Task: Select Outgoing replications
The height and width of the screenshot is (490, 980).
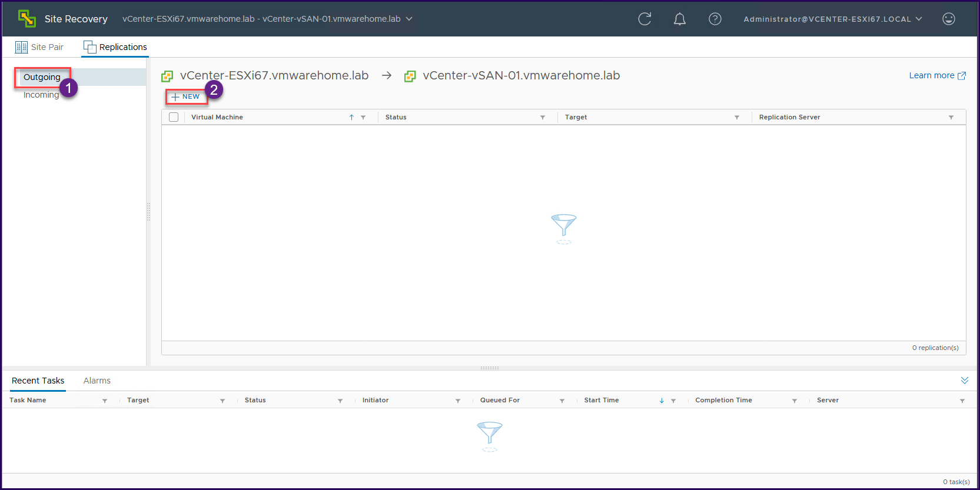Action: point(42,77)
